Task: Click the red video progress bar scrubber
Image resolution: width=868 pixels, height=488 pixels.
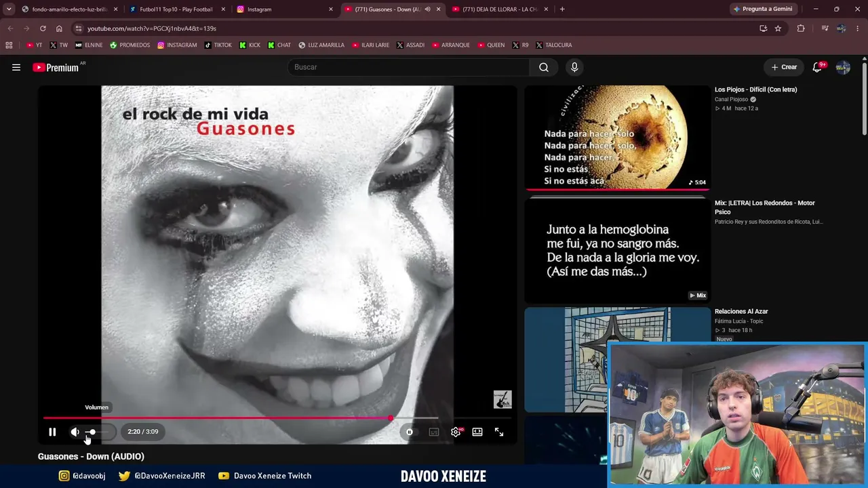Action: [391, 418]
